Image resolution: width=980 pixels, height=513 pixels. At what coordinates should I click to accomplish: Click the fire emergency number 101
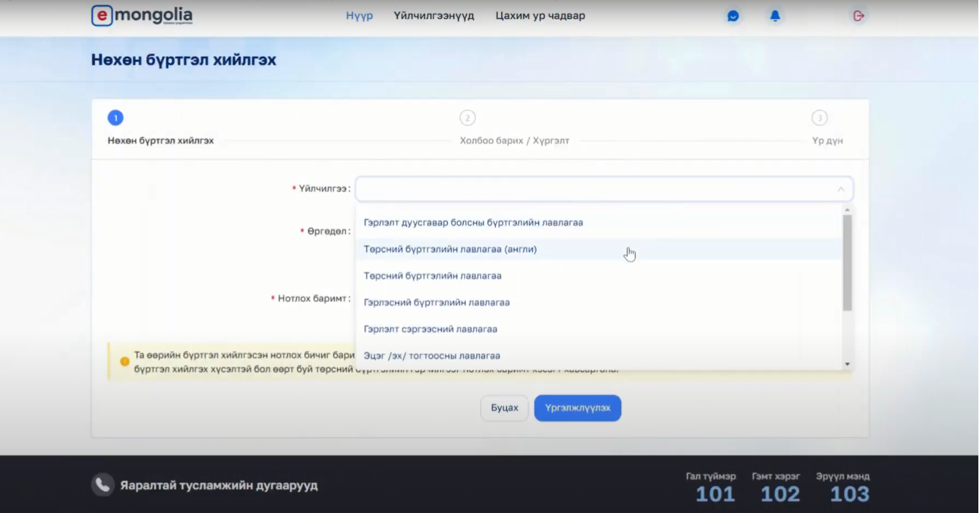717,495
